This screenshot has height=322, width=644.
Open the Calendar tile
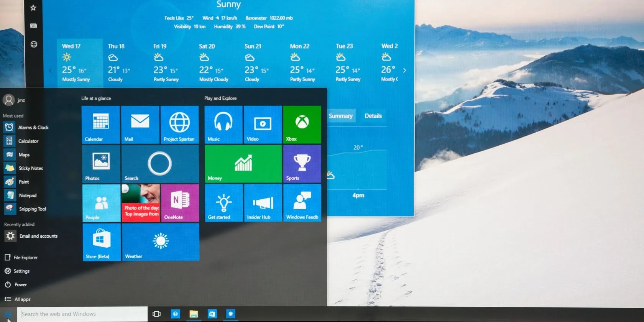point(101,125)
